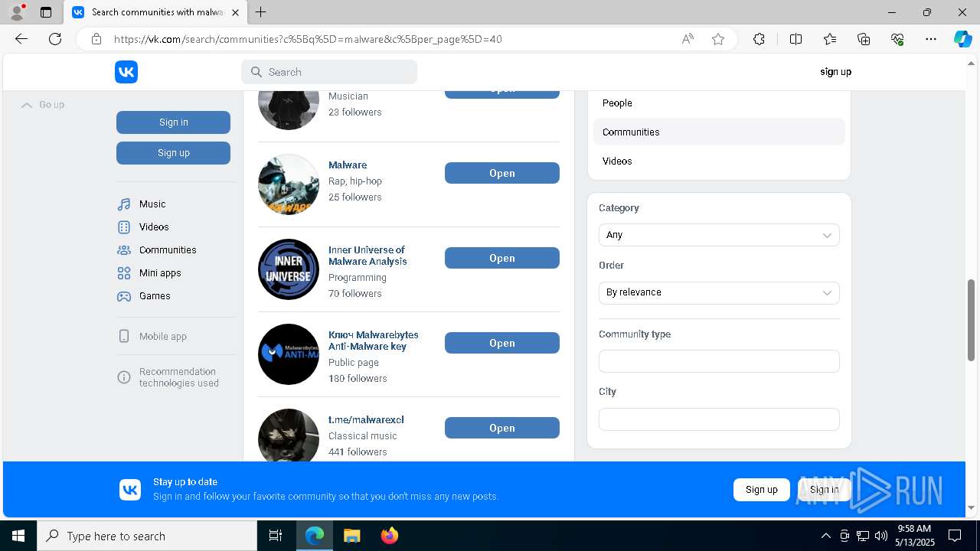The width and height of the screenshot is (980, 551).
Task: Click the Go up arrow icon
Action: (x=27, y=105)
